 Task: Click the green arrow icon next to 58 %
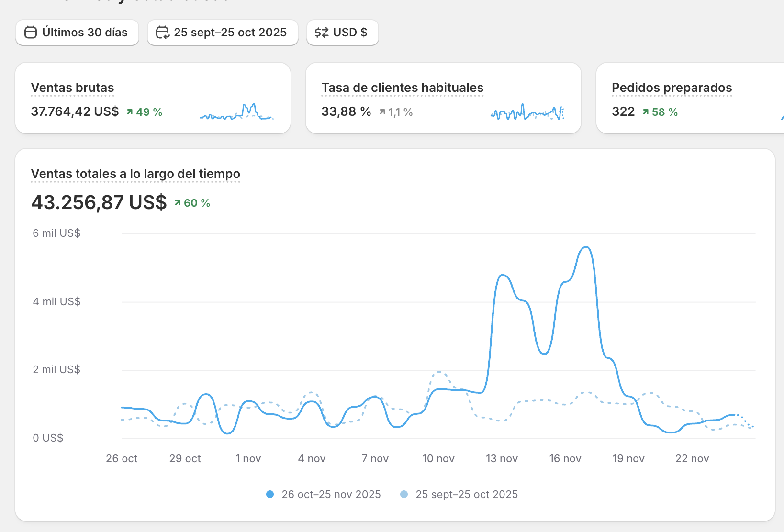click(646, 112)
